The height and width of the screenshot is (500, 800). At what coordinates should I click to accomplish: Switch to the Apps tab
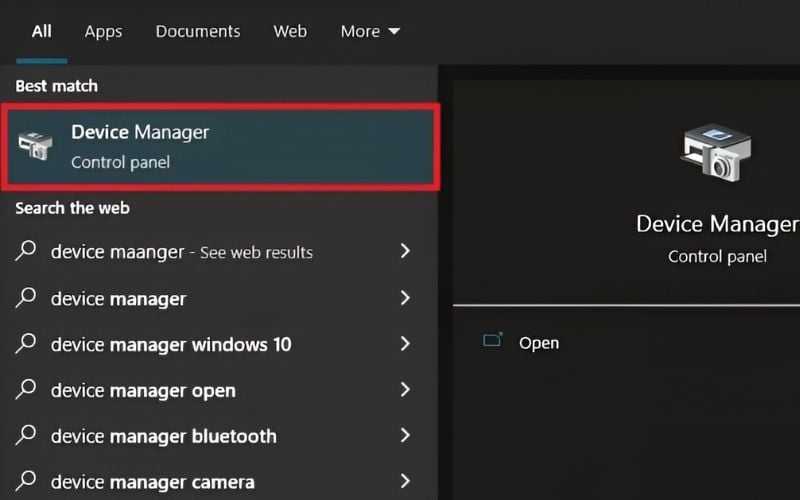coord(103,32)
